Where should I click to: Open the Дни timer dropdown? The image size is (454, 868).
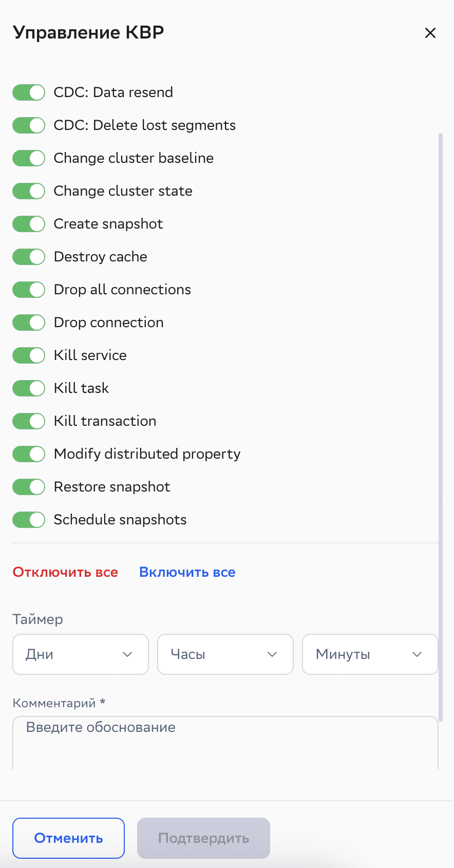(81, 654)
